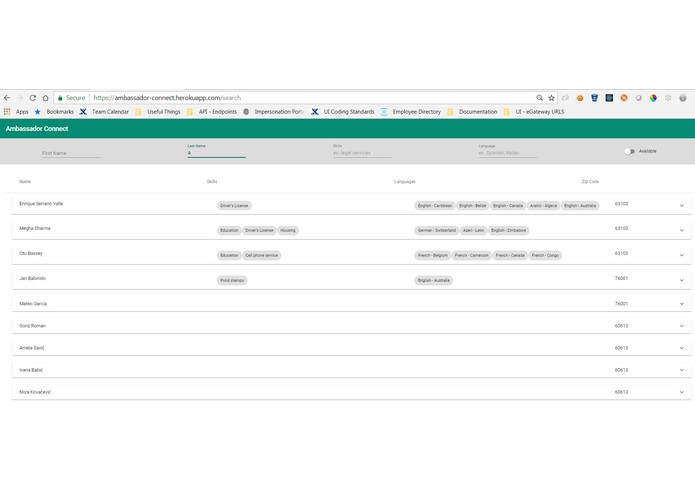Click the Driver's License chip for Enrique
695x494 pixels.
click(234, 206)
